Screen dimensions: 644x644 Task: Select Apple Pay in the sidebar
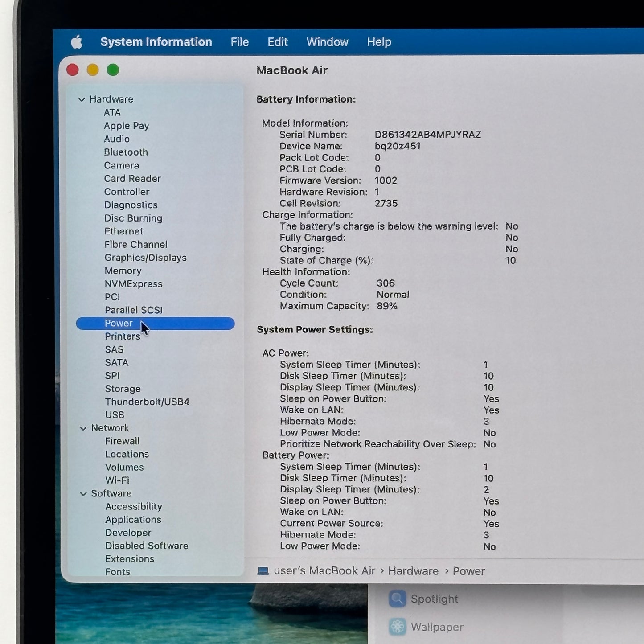click(x=126, y=126)
